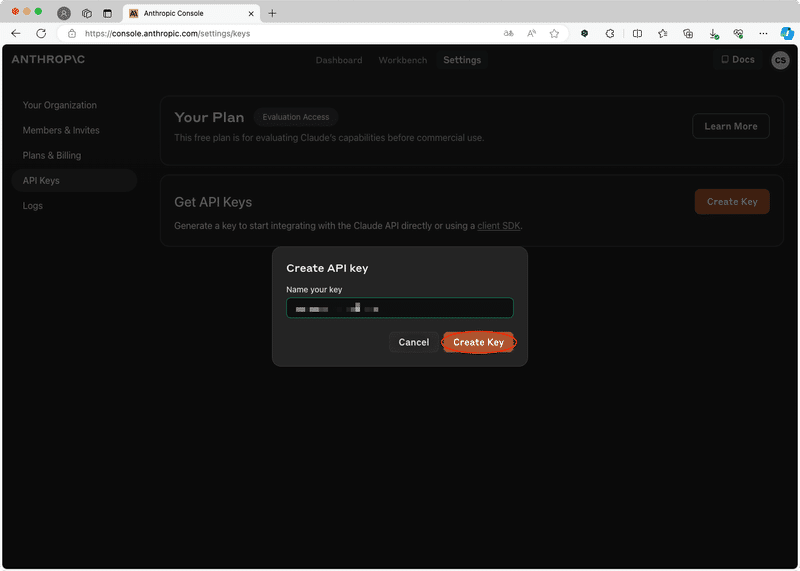Select Your Organization in sidebar
Viewport: 800px width, 571px height.
tap(60, 105)
